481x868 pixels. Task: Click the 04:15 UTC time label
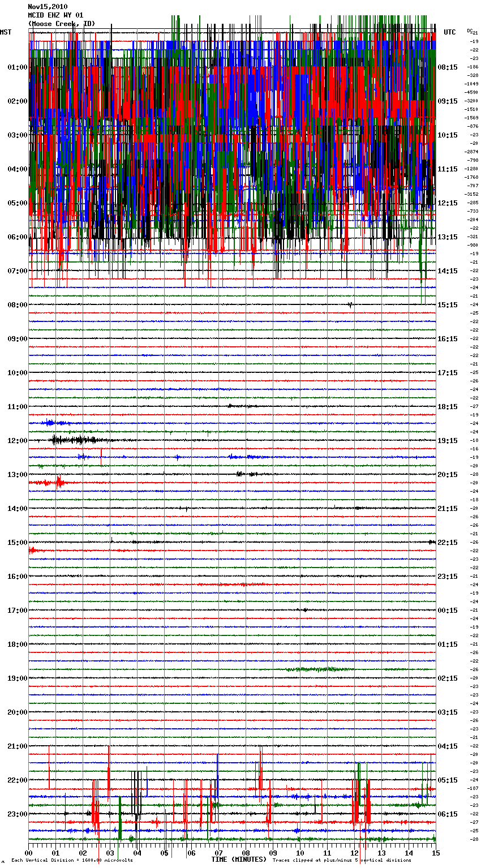pos(448,746)
